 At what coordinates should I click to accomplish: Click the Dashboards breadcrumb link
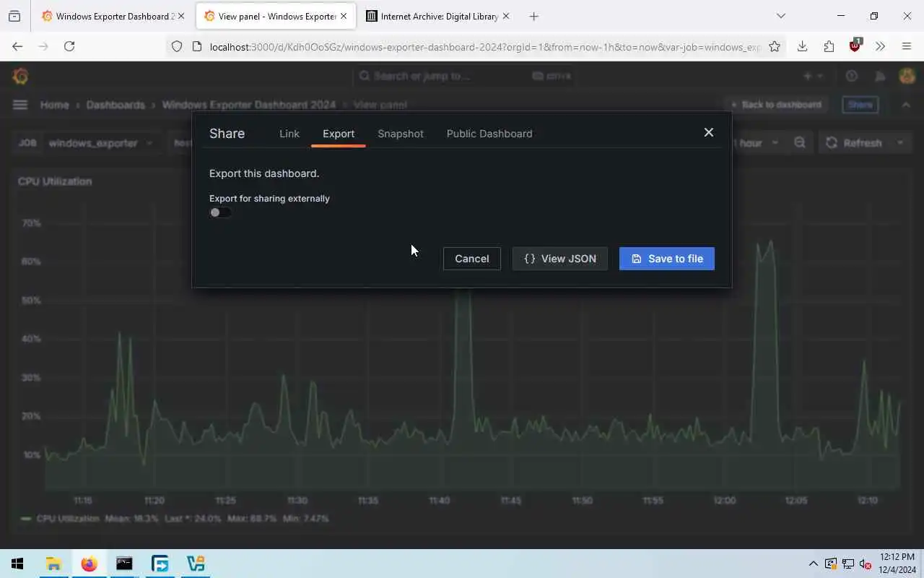click(115, 105)
